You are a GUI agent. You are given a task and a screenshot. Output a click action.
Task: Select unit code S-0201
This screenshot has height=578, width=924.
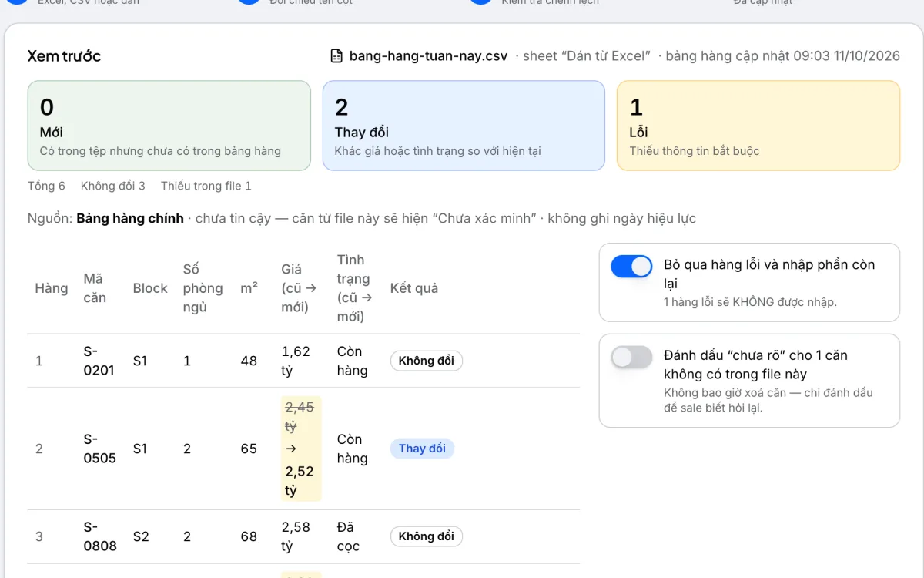(99, 361)
